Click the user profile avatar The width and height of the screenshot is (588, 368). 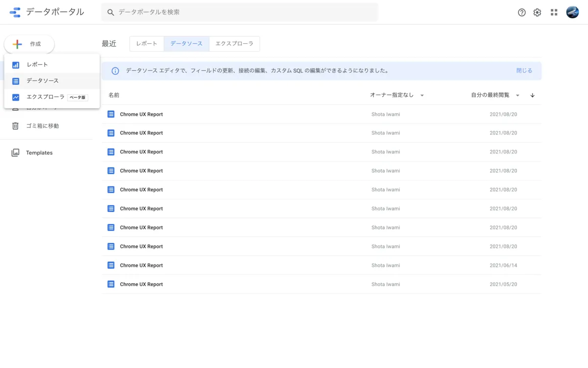tap(572, 12)
